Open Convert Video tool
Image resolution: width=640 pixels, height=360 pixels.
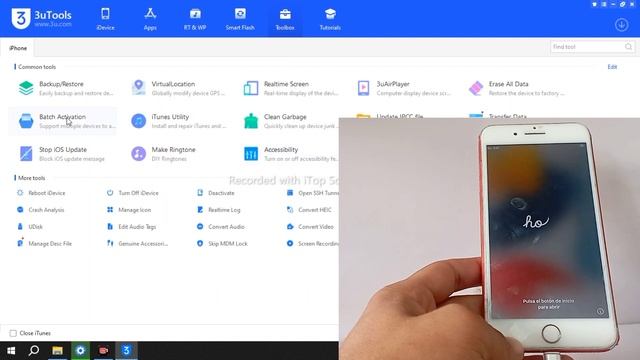tap(310, 227)
